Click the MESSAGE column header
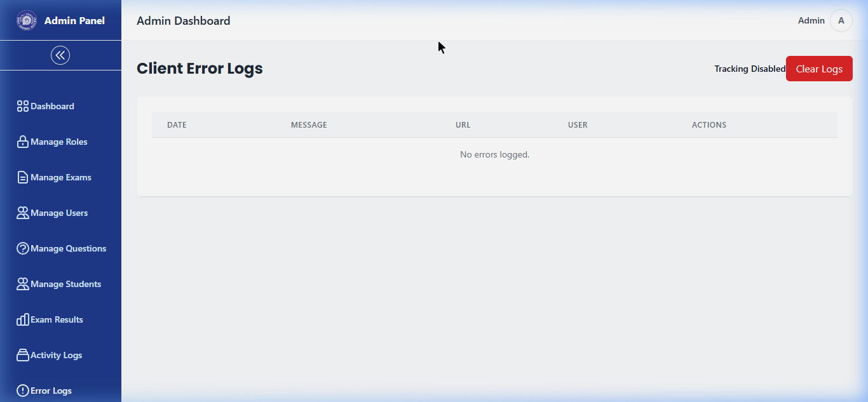The height and width of the screenshot is (402, 868). [309, 125]
